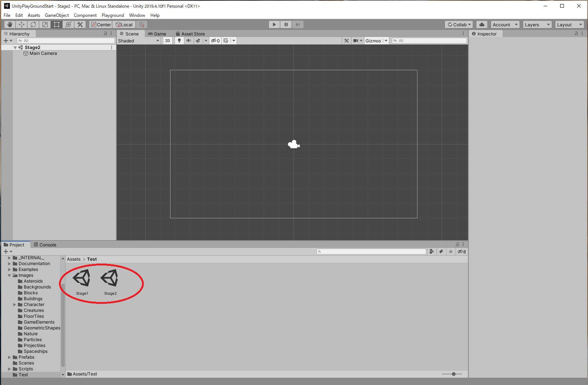The image size is (588, 385).
Task: Select the Transform tool
Action: click(x=68, y=24)
